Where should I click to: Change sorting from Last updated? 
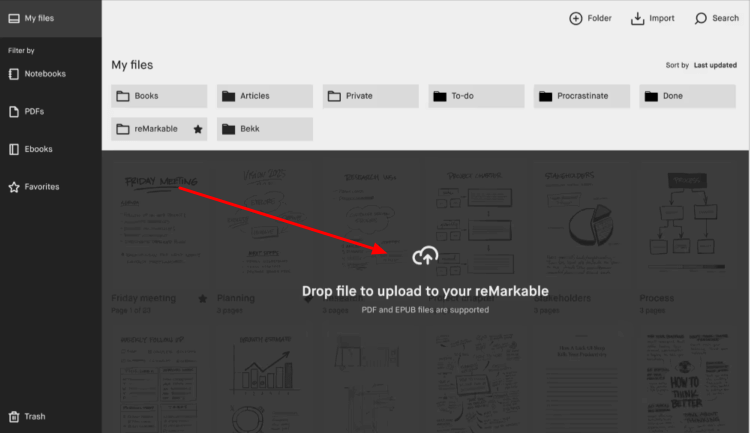[x=715, y=65]
